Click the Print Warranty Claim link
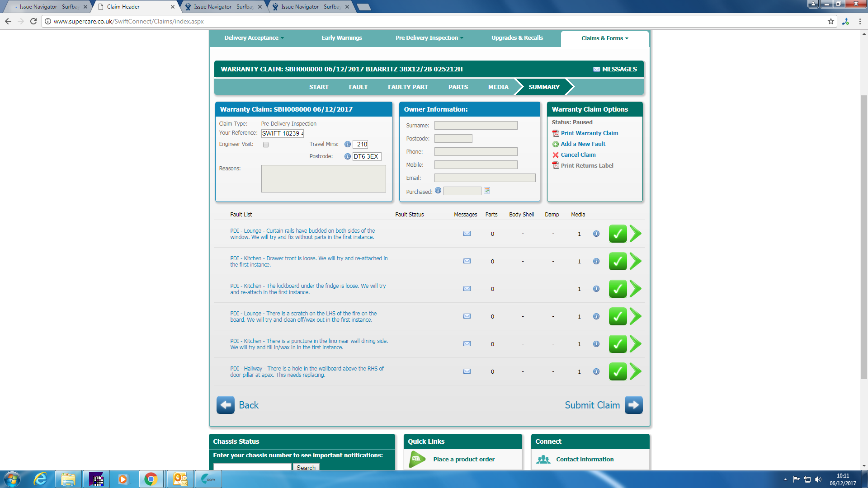This screenshot has height=488, width=868. [589, 133]
